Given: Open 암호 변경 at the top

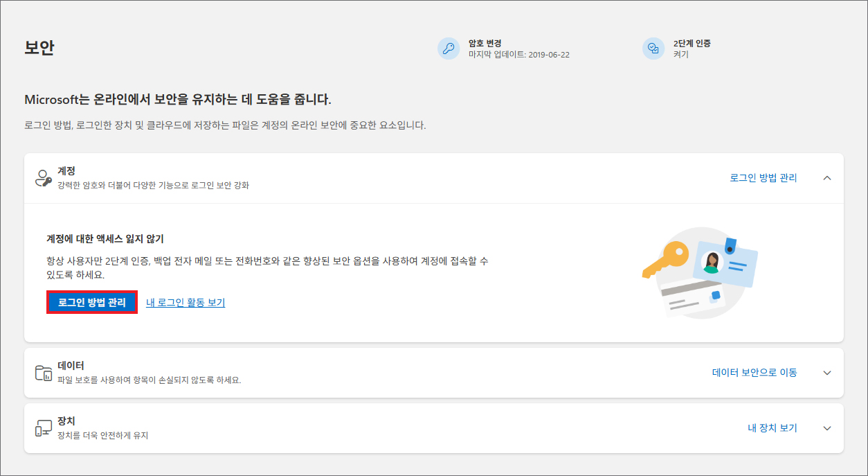Looking at the screenshot, I should pos(485,43).
